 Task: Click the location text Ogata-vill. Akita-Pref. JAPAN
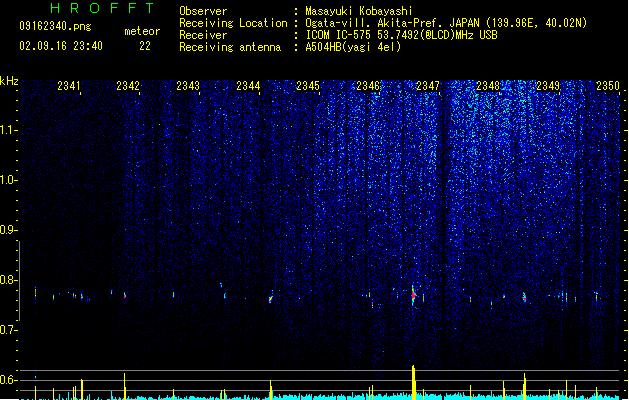point(392,23)
